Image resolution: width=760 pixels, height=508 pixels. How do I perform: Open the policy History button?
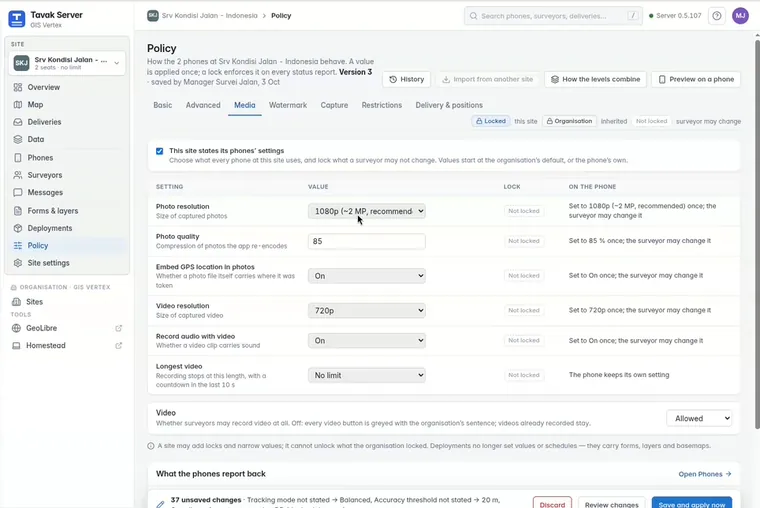tap(407, 79)
